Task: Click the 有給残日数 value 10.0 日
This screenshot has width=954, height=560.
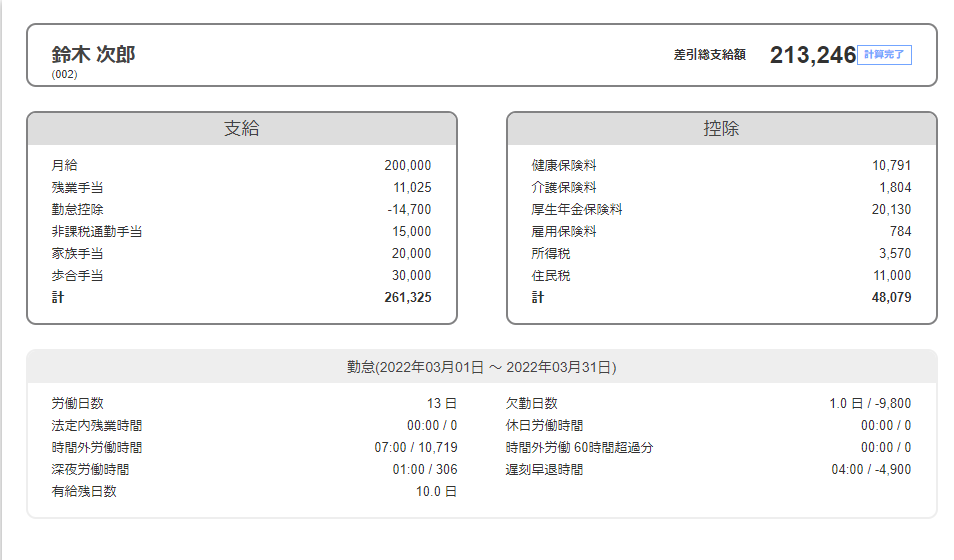Action: click(436, 492)
